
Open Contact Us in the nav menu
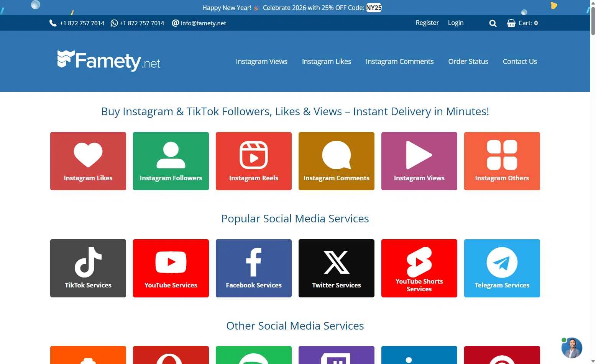click(x=520, y=61)
